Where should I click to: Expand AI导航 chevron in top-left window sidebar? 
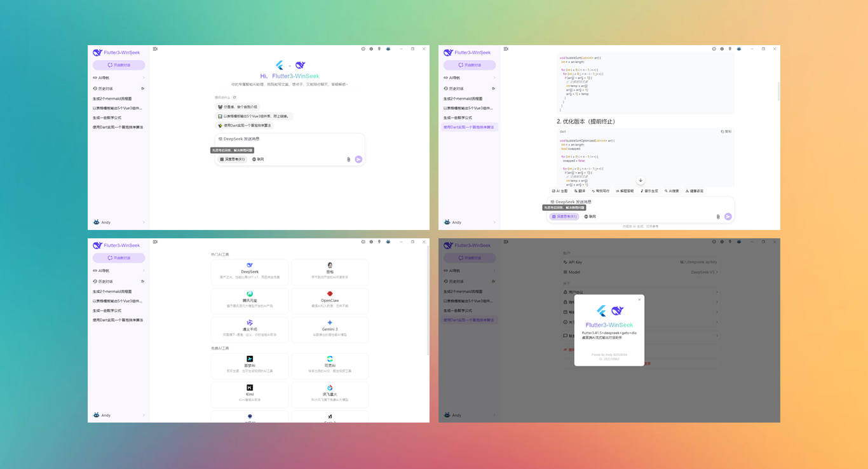(144, 78)
